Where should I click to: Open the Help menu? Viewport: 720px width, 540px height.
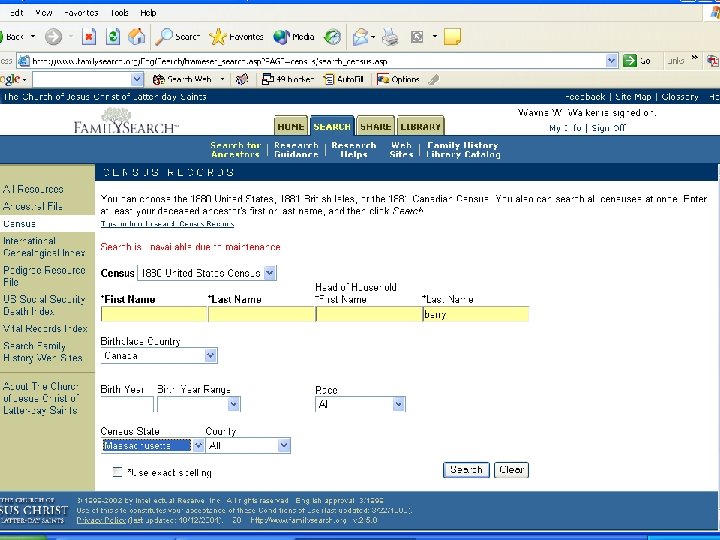tap(148, 13)
